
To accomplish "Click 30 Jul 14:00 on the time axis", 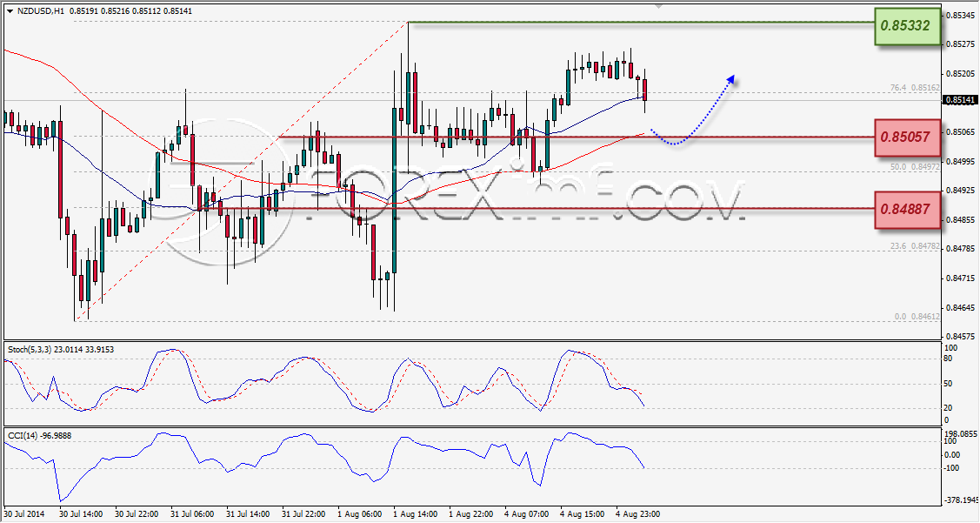I will [x=81, y=514].
